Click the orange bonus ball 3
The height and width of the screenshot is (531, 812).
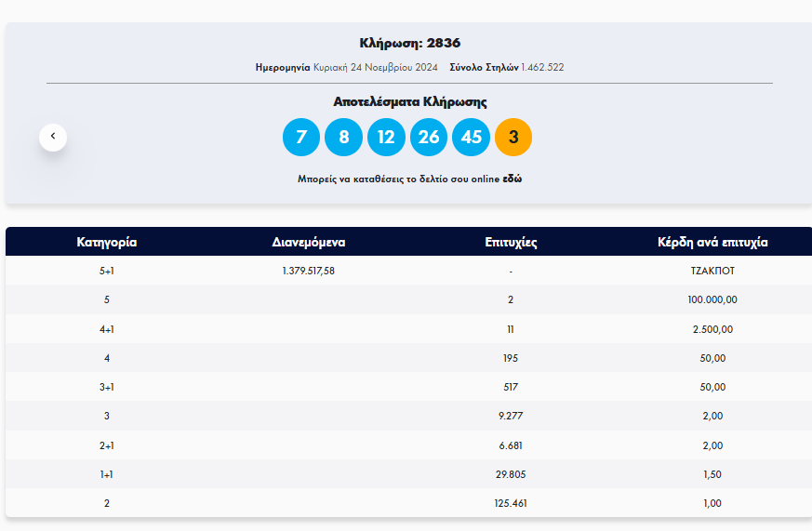[x=513, y=138]
